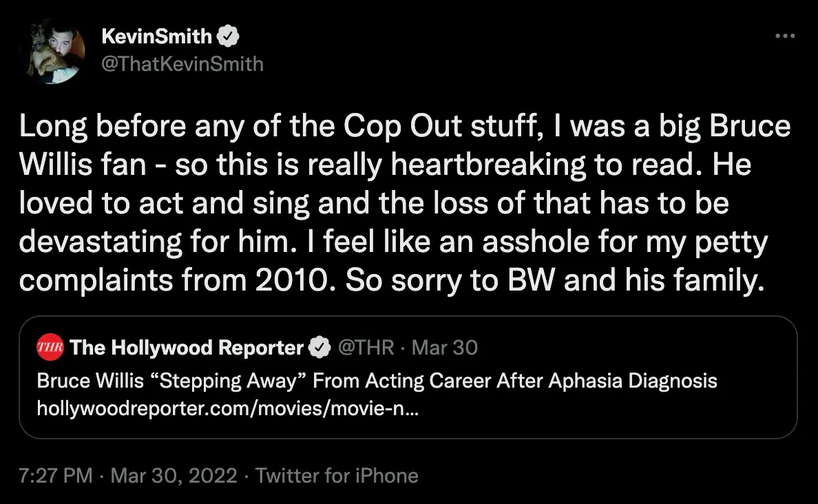818x504 pixels.
Task: Open the @ThatKevinSmith handle
Action: [x=182, y=64]
